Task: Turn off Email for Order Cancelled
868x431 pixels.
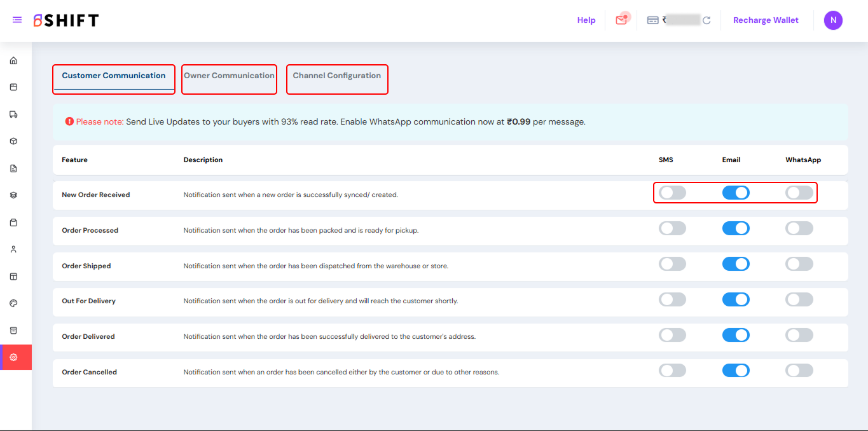Action: [x=736, y=371]
